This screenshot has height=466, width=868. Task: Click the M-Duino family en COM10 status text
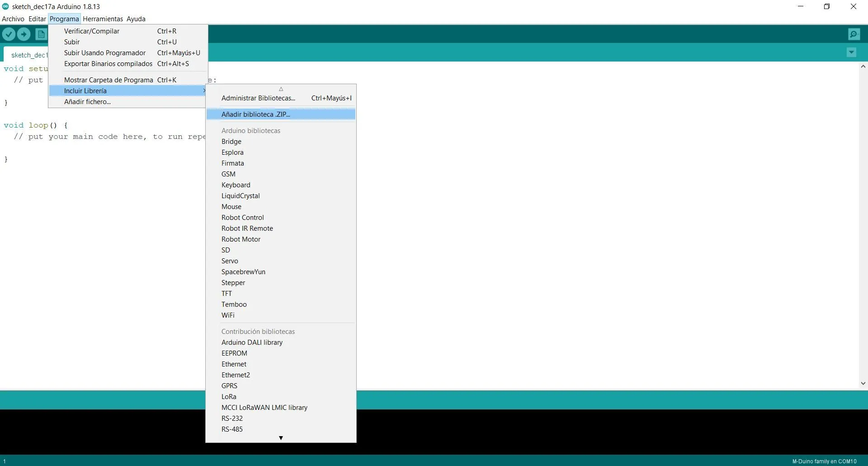[824, 461]
